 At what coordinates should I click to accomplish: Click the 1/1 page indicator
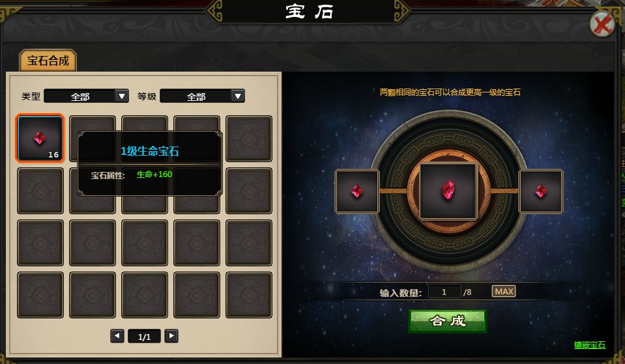click(x=144, y=337)
